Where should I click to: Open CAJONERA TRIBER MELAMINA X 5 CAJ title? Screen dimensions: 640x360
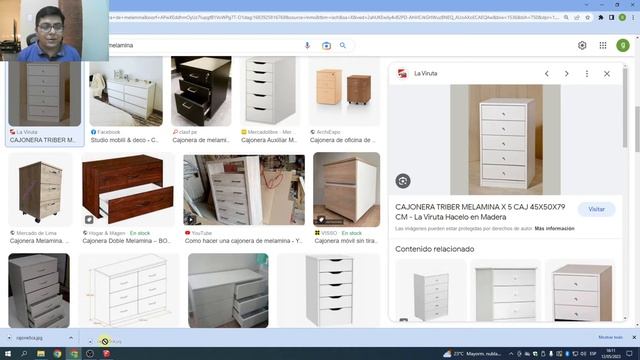[x=480, y=212]
